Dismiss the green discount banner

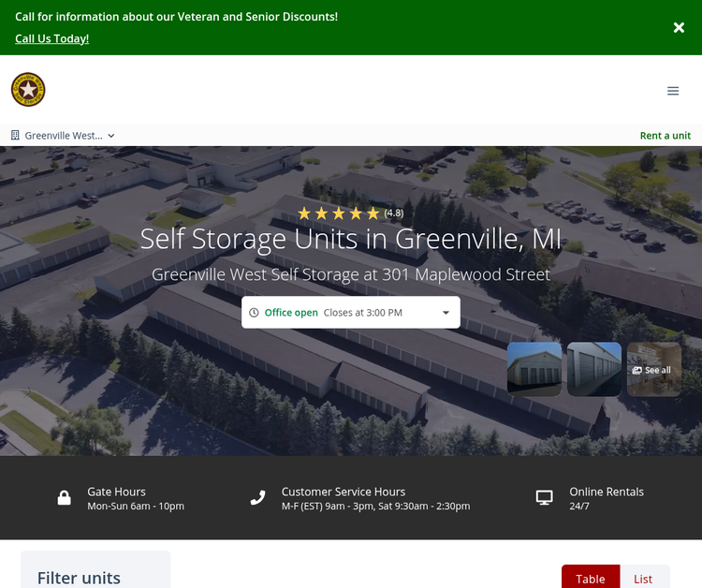tap(679, 28)
